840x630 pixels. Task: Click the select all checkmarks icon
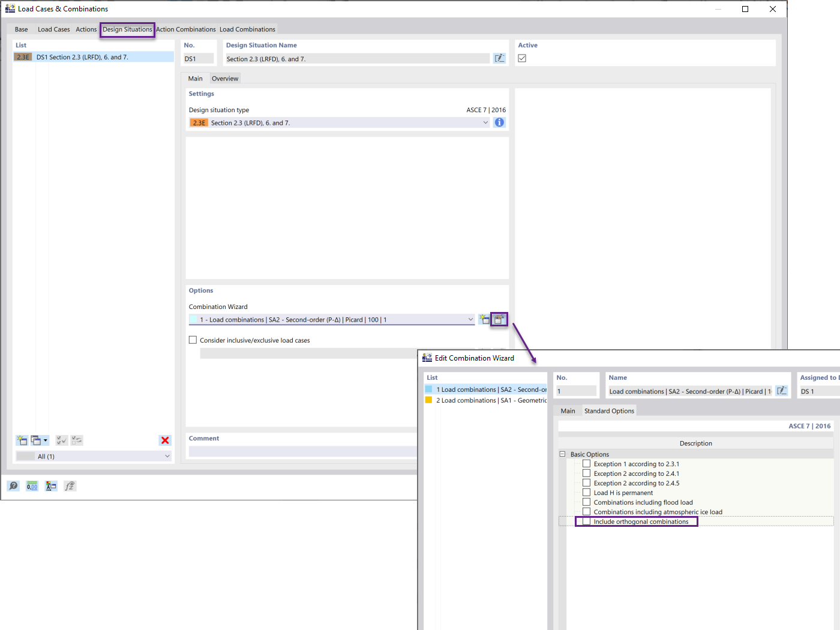click(61, 440)
